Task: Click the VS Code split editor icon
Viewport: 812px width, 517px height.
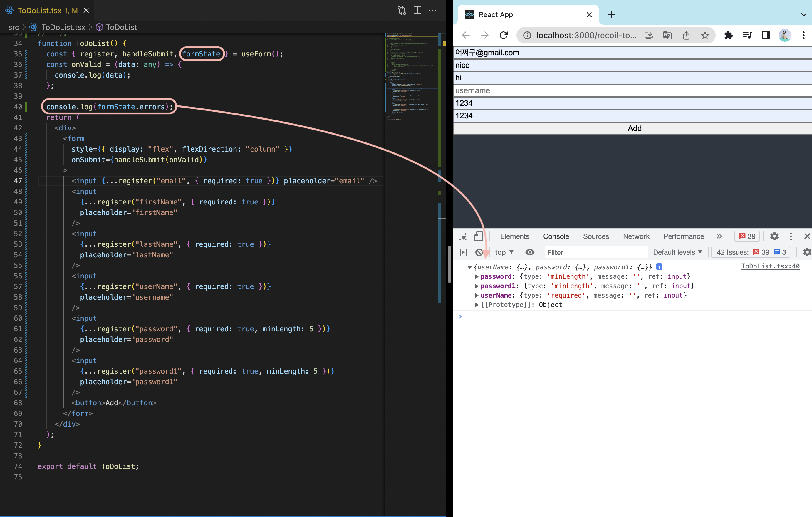Action: click(417, 11)
